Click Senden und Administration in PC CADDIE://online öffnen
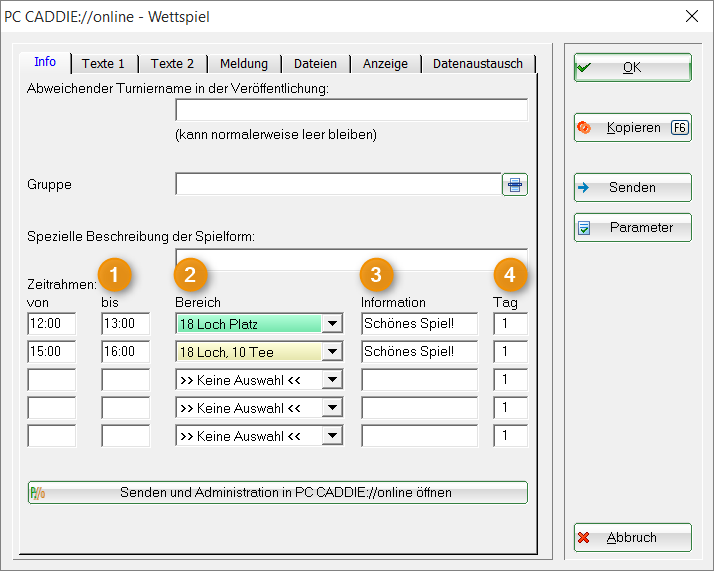This screenshot has height=571, width=714. point(278,492)
